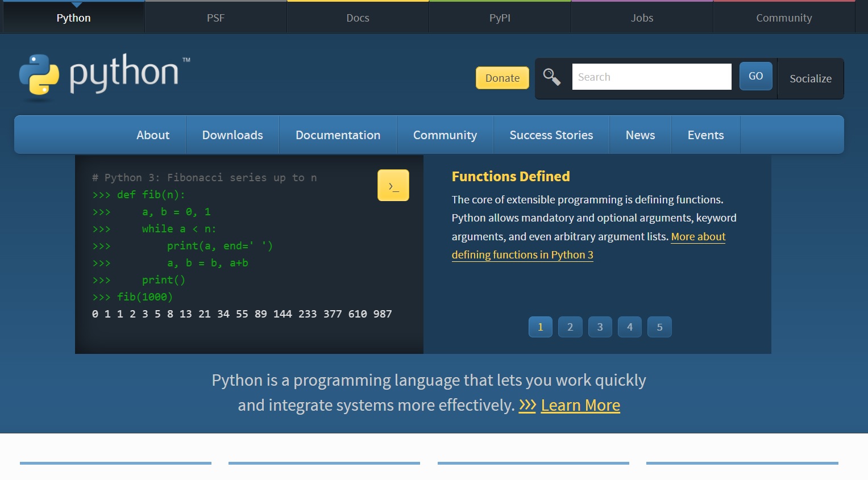Expand the Socialize menu
Image resolution: width=868 pixels, height=480 pixels.
point(810,78)
